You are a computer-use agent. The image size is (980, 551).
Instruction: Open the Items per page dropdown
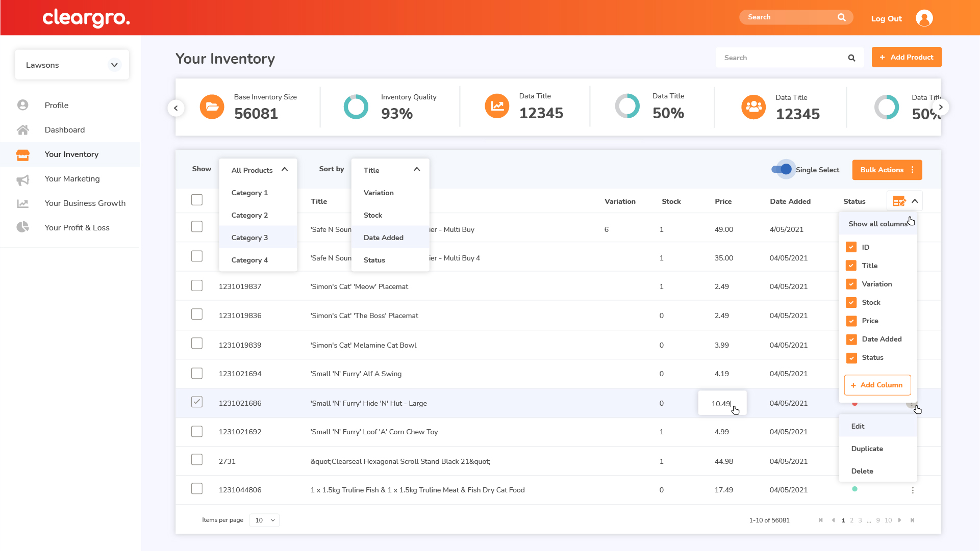point(264,520)
